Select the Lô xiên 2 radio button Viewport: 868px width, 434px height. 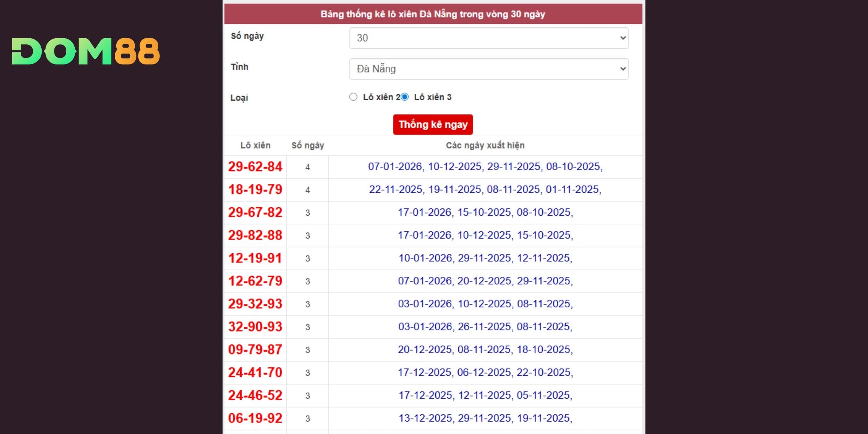353,98
